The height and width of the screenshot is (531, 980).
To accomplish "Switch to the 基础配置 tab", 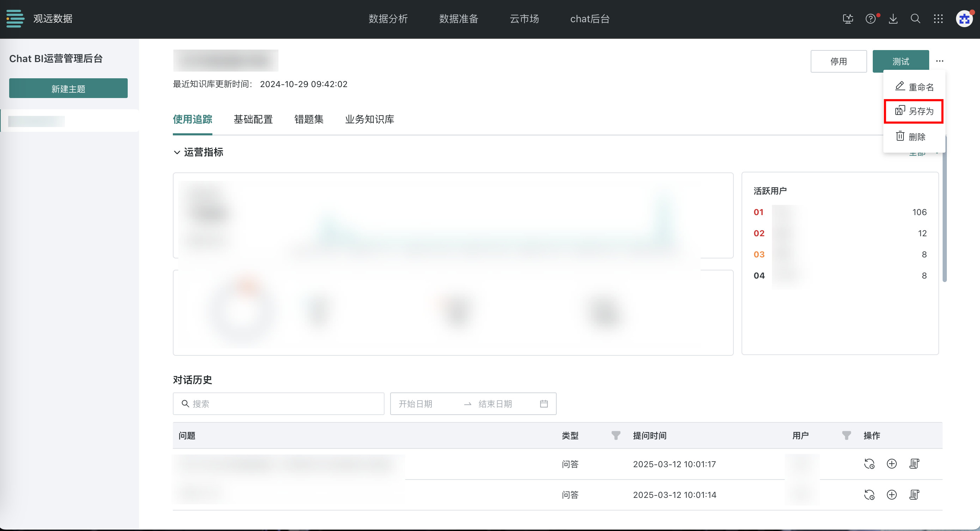I will pyautogui.click(x=253, y=119).
